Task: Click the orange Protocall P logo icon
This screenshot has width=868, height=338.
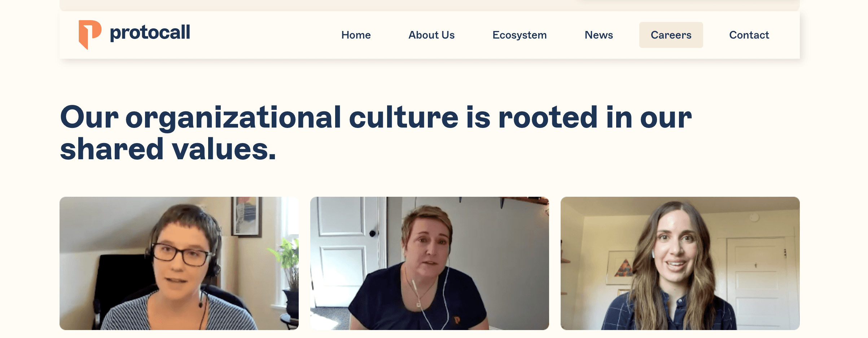Action: click(x=89, y=34)
